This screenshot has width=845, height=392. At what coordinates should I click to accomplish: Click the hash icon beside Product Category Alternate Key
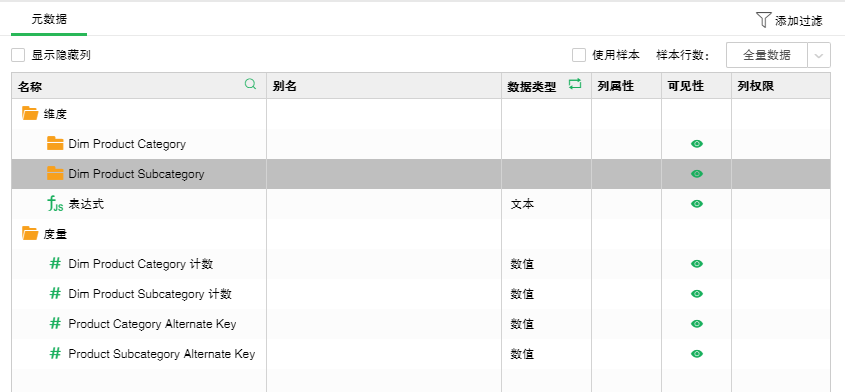pos(55,324)
